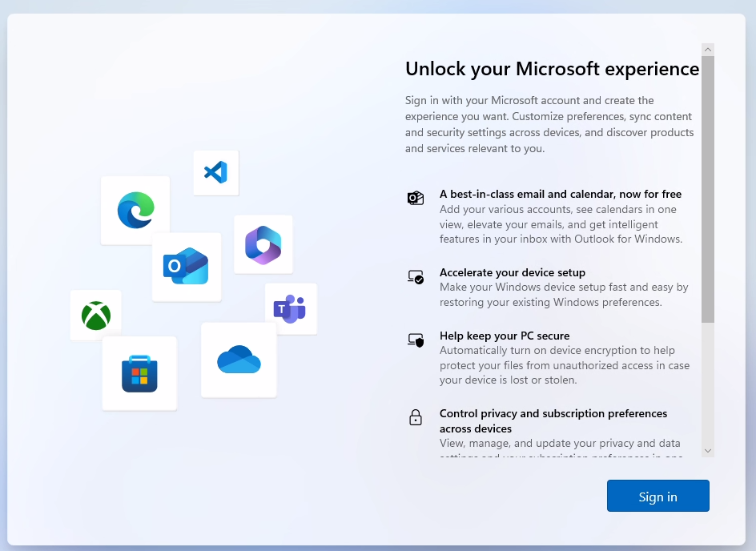This screenshot has height=551, width=756.
Task: Click the OneDrive cloud icon tile
Action: tap(239, 360)
